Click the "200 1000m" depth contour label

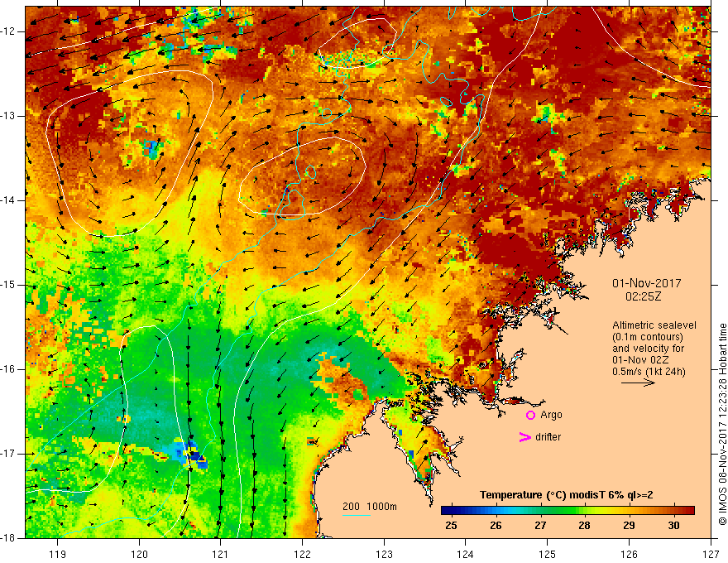[370, 507]
